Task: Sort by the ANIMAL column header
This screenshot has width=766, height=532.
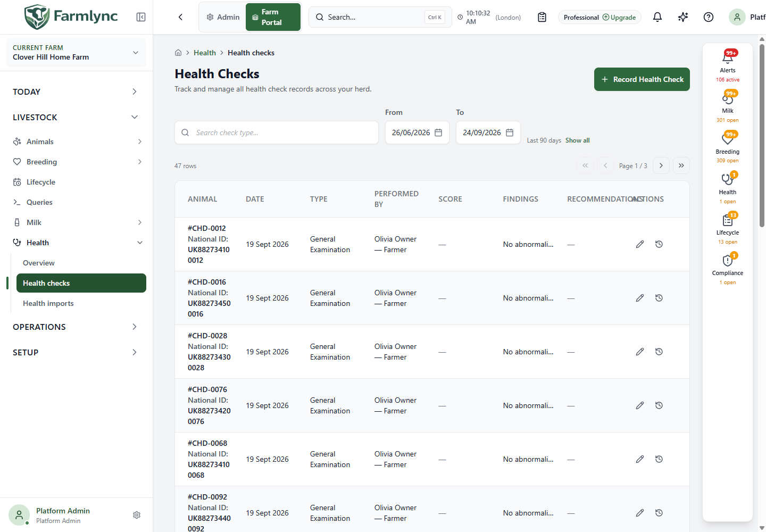Action: tap(203, 199)
